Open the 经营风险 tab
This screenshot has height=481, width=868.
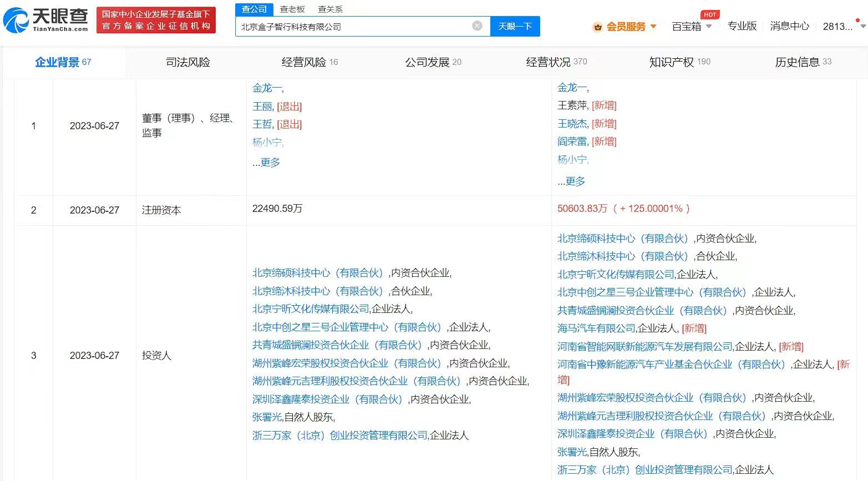click(x=309, y=62)
